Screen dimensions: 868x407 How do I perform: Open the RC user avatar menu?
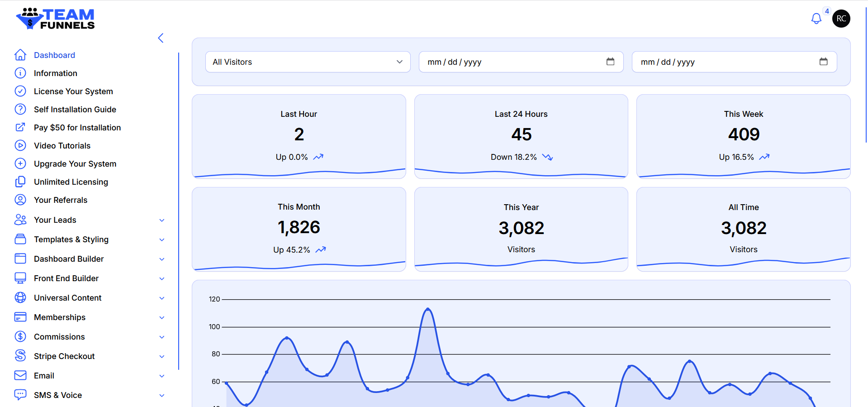tap(841, 19)
